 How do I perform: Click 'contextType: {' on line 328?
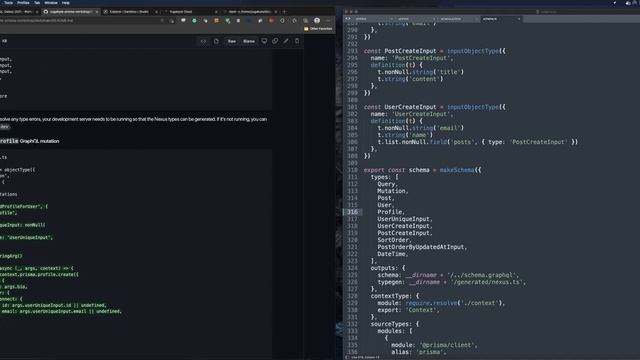click(395, 296)
